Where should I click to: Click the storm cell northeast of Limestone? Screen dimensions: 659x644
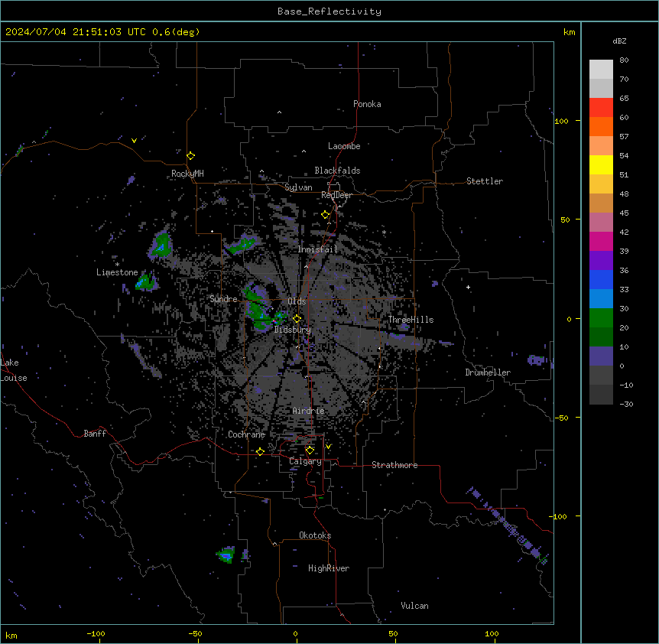coord(161,245)
